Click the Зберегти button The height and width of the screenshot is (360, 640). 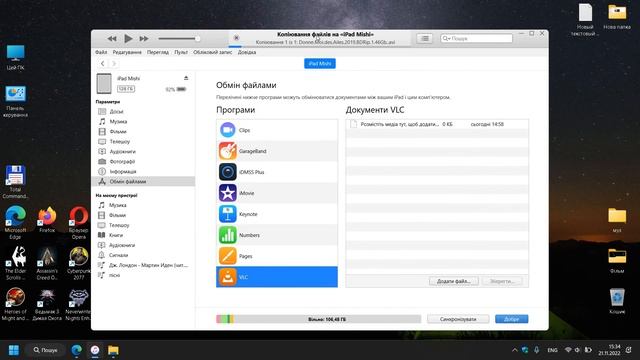pyautogui.click(x=502, y=281)
